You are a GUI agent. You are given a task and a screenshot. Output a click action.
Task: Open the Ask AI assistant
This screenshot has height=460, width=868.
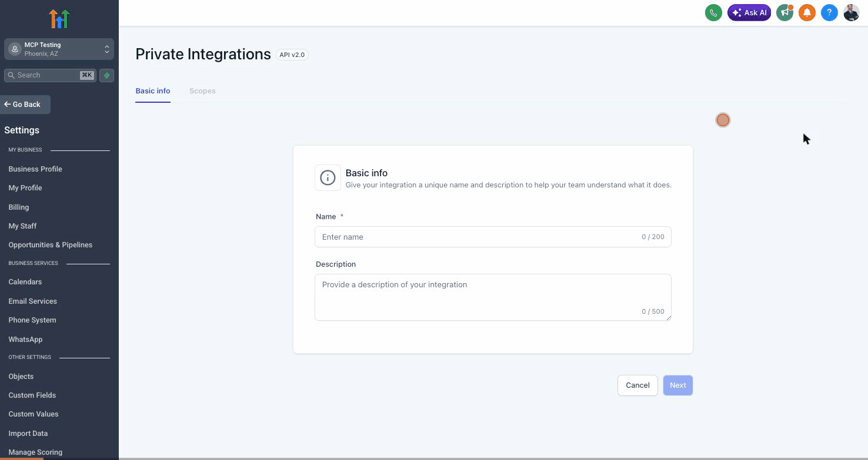(749, 12)
